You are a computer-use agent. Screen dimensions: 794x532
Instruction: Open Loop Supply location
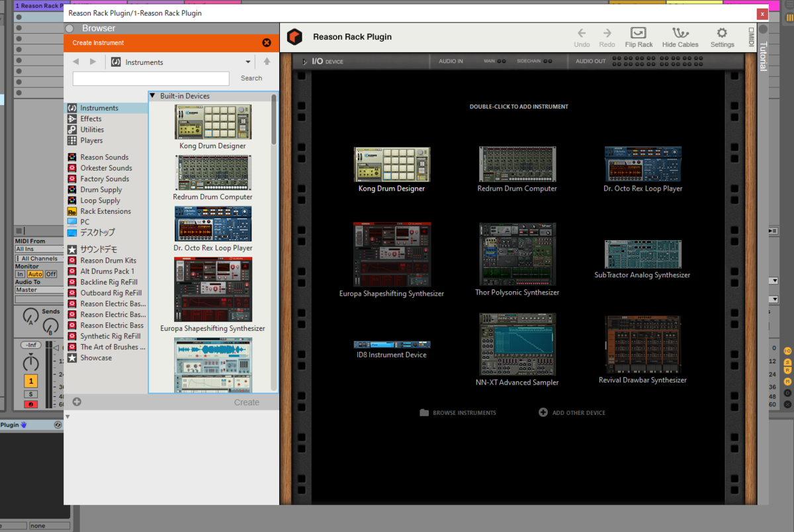tap(106, 200)
